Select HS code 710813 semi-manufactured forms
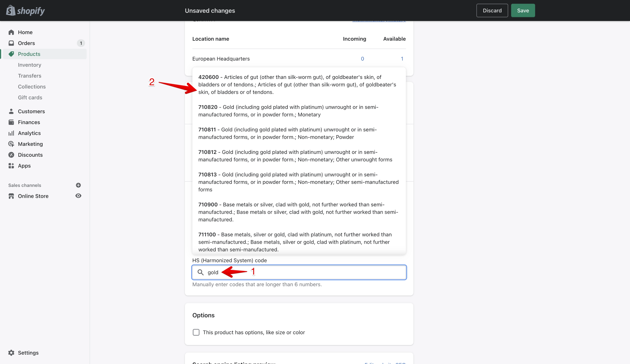Image resolution: width=630 pixels, height=364 pixels. (x=299, y=182)
